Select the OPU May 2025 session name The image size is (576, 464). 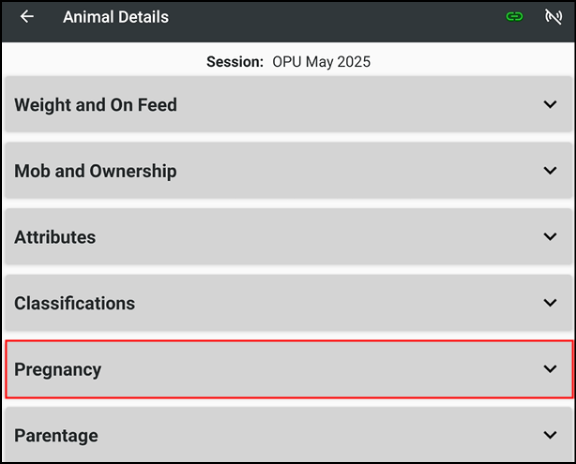[x=321, y=62]
